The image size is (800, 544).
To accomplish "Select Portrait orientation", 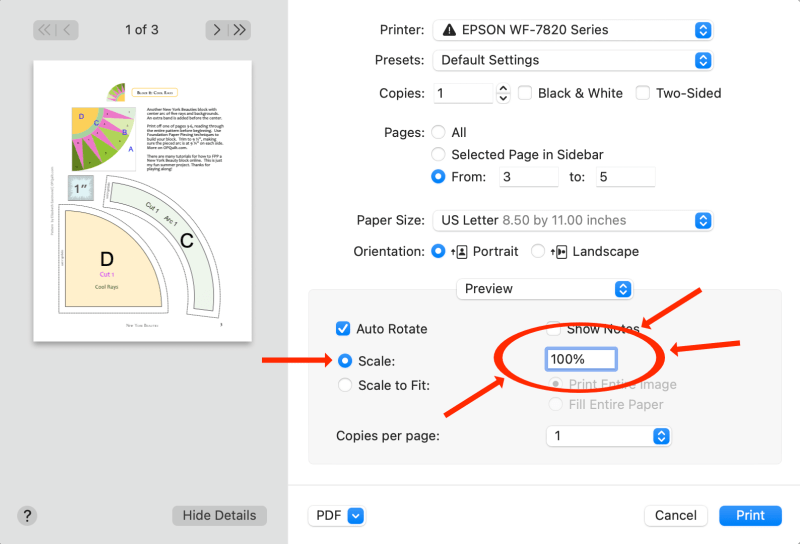I will 438,251.
